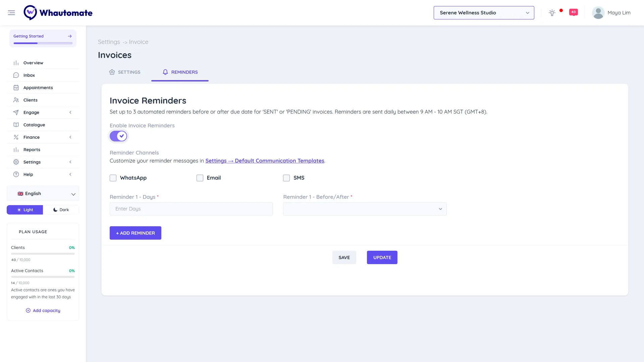Switch to Light theme
The height and width of the screenshot is (362, 644).
[25, 210]
